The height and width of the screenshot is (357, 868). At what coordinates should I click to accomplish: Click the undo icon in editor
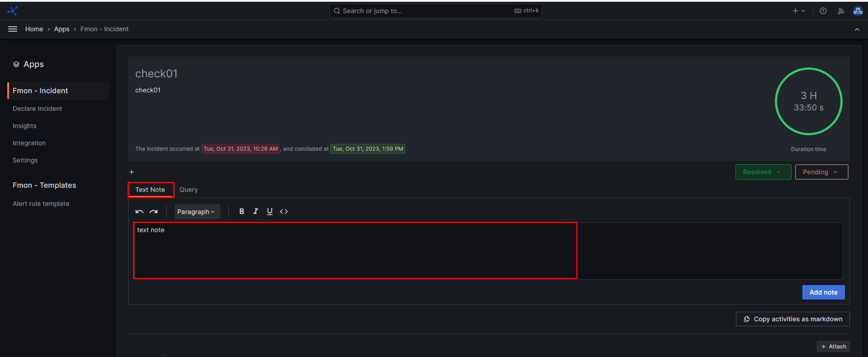click(x=139, y=212)
